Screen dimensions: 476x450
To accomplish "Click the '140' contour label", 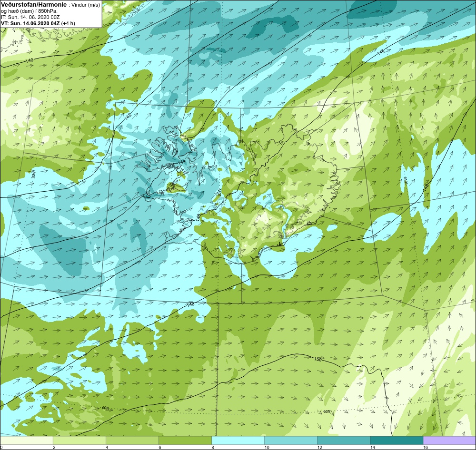I will click(x=30, y=61).
